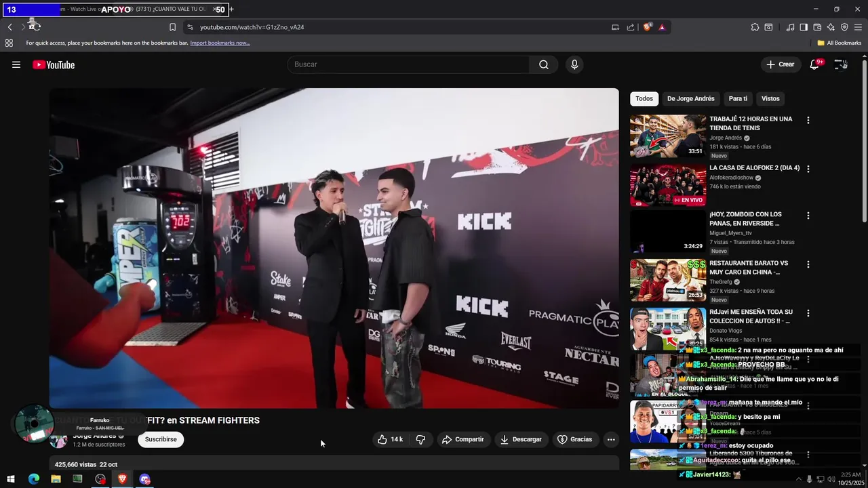Open Brave Shields lion icon

tap(647, 27)
